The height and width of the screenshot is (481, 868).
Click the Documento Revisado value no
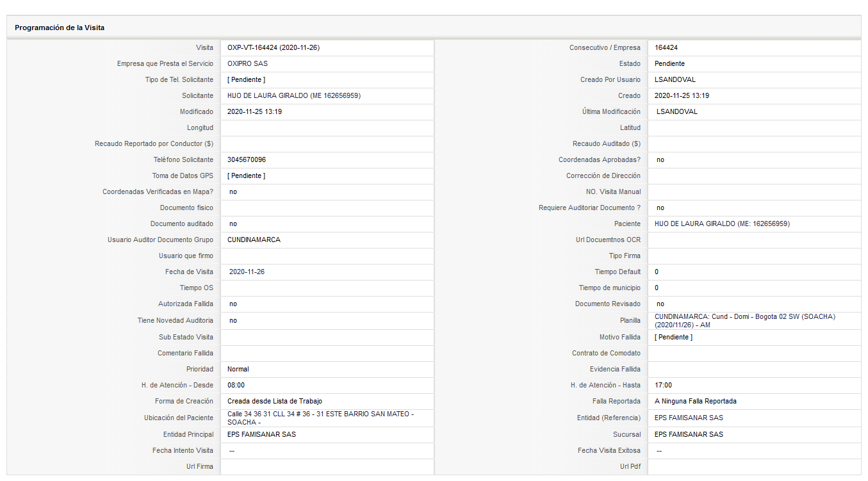[x=660, y=304]
